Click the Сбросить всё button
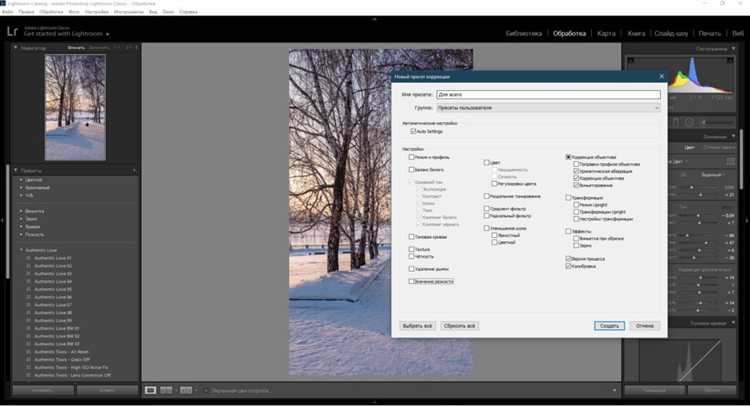The width and height of the screenshot is (750, 406). coord(459,326)
